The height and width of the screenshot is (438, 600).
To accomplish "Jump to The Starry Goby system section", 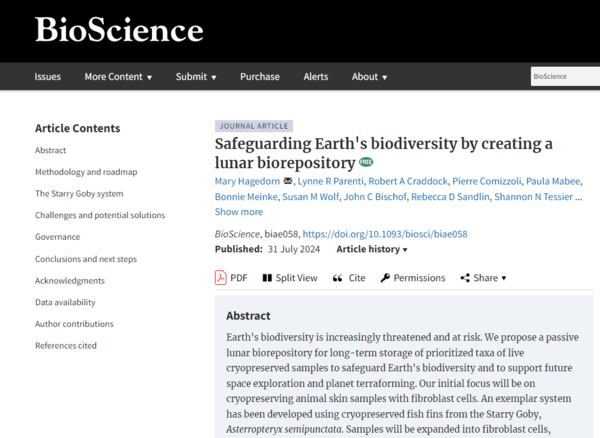I will click(79, 194).
